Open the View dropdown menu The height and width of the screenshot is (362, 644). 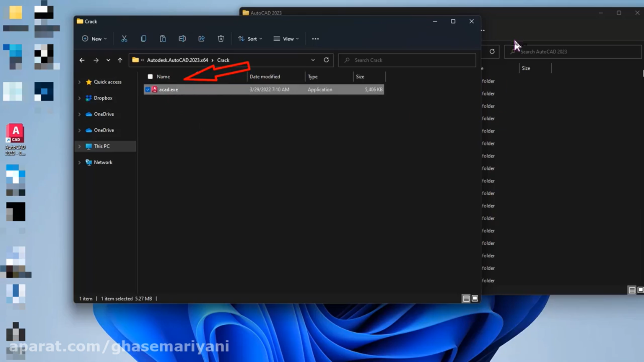coord(286,39)
